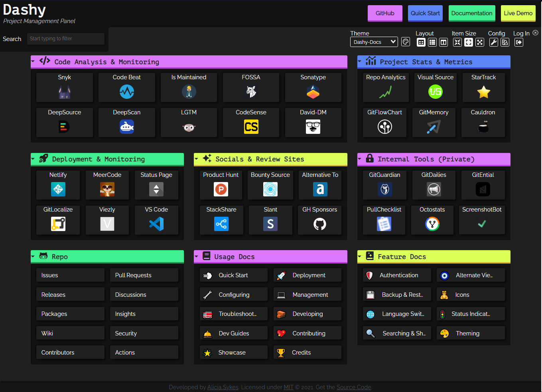Open the Dashy-Docs theme dropdown
The width and height of the screenshot is (542, 392).
(x=374, y=41)
